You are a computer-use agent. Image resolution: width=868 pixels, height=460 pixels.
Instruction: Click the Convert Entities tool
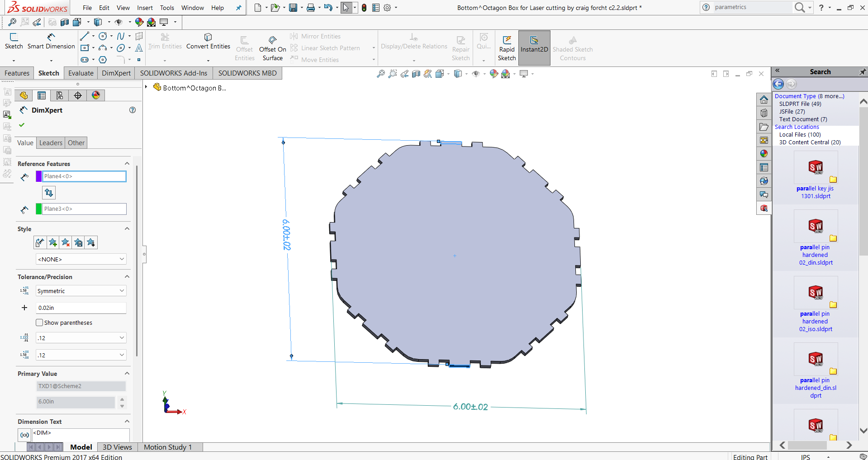click(208, 41)
